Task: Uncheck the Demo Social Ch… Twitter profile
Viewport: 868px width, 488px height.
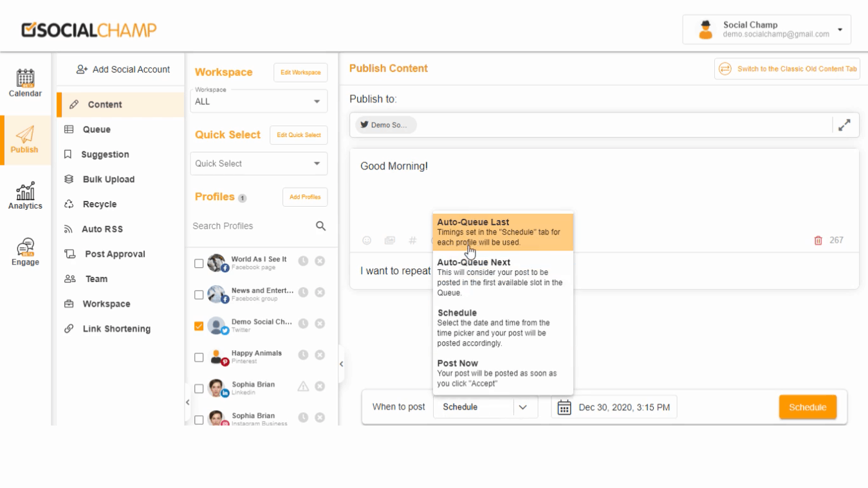Action: [199, 326]
